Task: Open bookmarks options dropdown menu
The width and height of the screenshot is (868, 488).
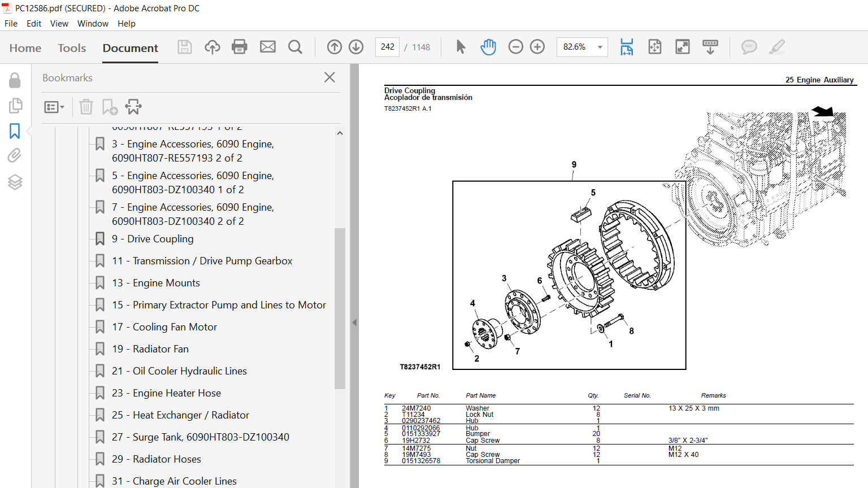Action: (54, 107)
